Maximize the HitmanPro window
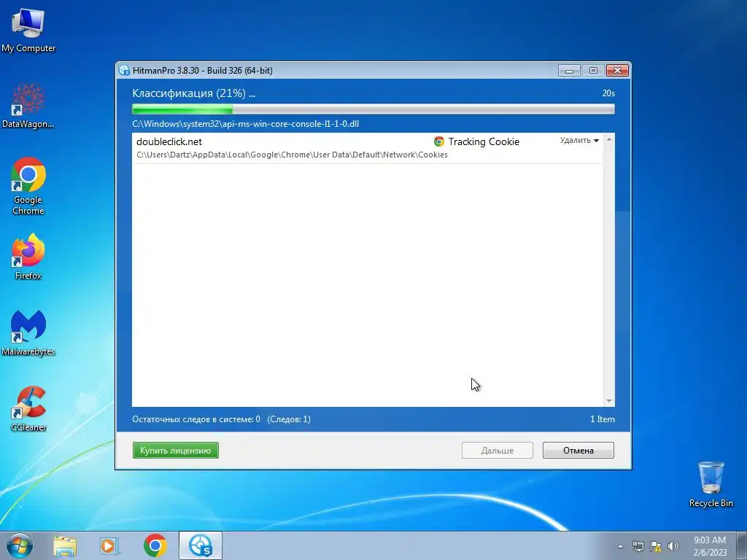The image size is (747, 560). click(593, 71)
